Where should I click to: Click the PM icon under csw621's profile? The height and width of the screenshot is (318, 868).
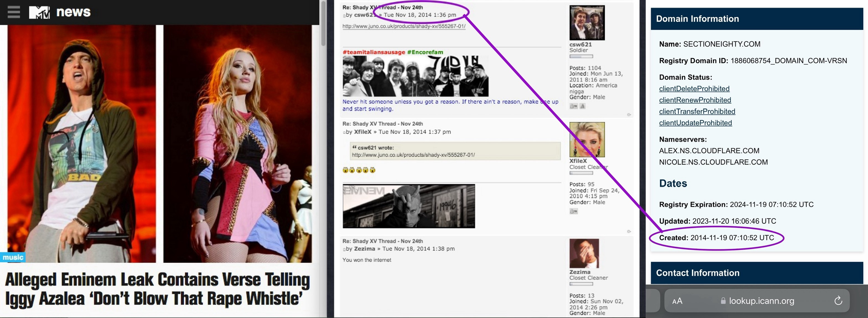coord(574,106)
